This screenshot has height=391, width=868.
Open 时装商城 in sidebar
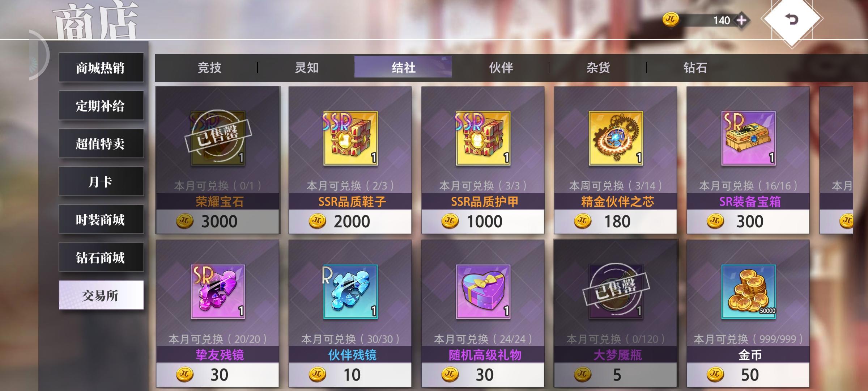tap(101, 219)
